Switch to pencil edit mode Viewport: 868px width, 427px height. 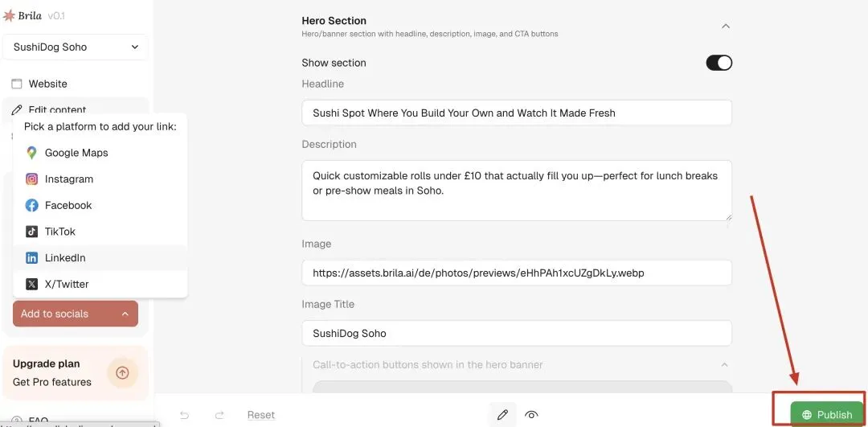coord(502,415)
